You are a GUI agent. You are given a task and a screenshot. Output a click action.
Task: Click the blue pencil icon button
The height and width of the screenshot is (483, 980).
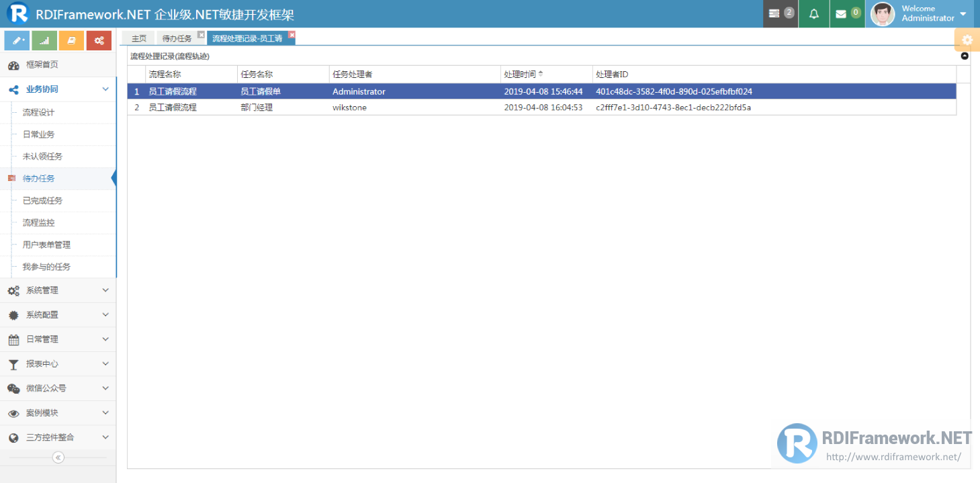17,40
